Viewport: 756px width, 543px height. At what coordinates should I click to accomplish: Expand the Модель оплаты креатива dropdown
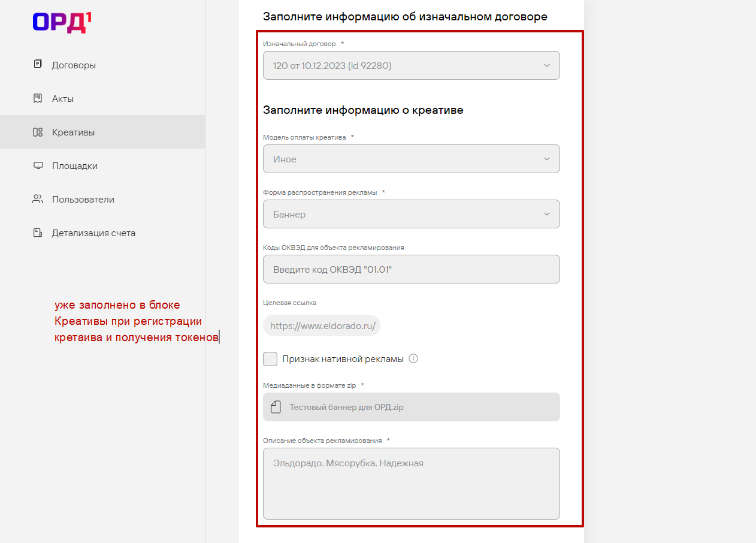411,159
